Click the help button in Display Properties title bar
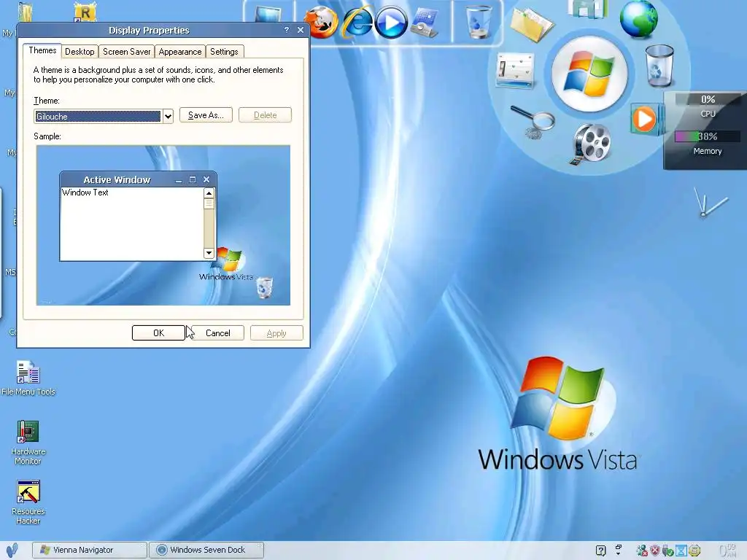The image size is (747, 560). point(286,29)
